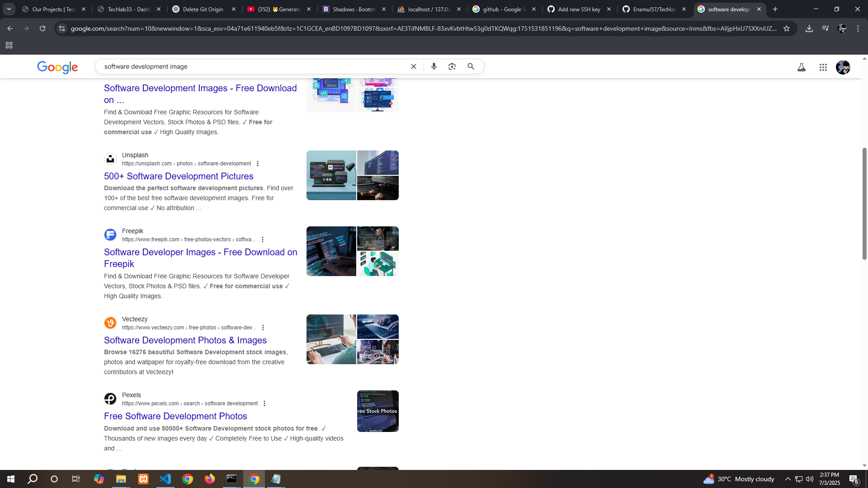Click the Pexels stock photos thumbnail
Image resolution: width=868 pixels, height=488 pixels.
377,411
